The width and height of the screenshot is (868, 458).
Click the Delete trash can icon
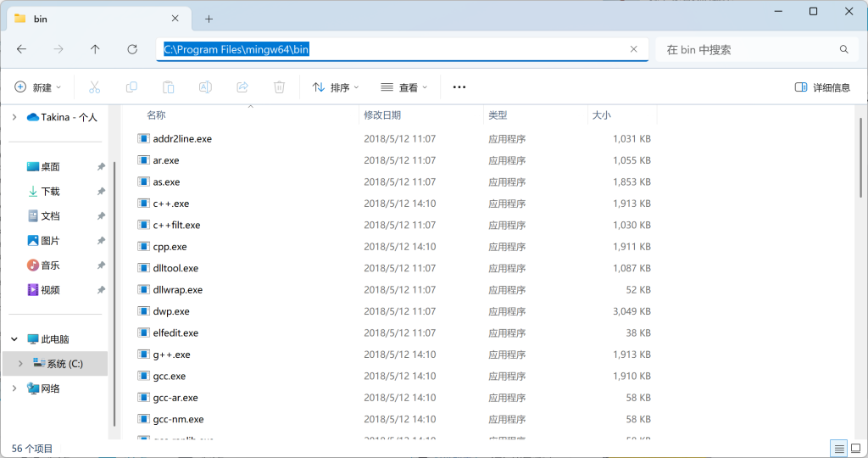click(279, 87)
